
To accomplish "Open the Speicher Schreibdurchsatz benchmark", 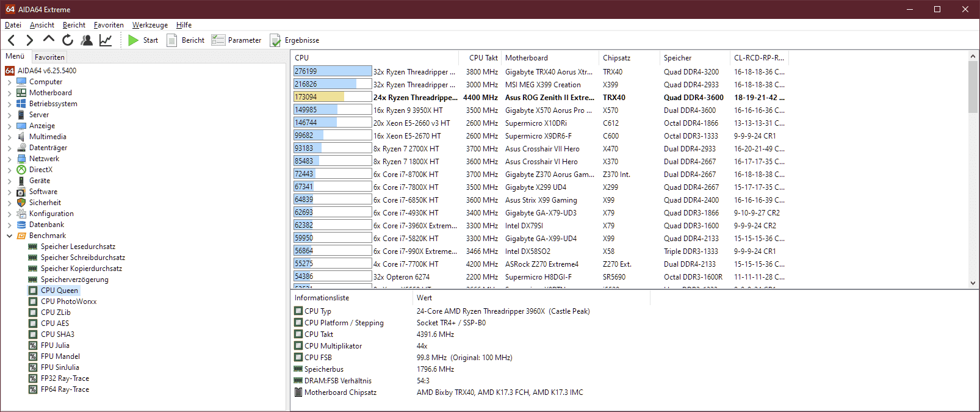I will [x=83, y=258].
